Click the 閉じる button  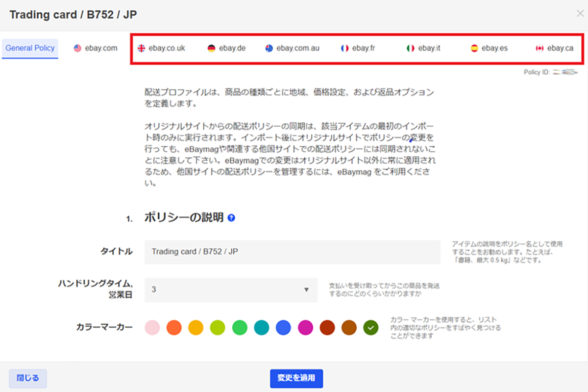pos(28,378)
